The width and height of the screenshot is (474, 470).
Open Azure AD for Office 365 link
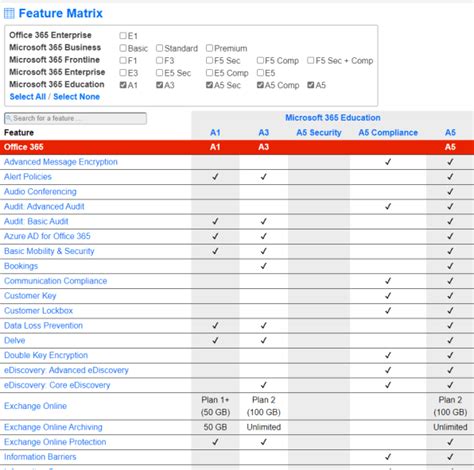[47, 236]
